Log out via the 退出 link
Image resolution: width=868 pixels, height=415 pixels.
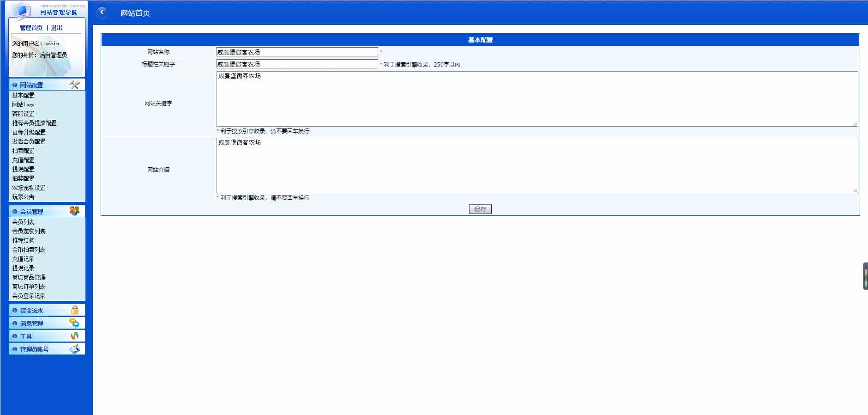[x=56, y=28]
